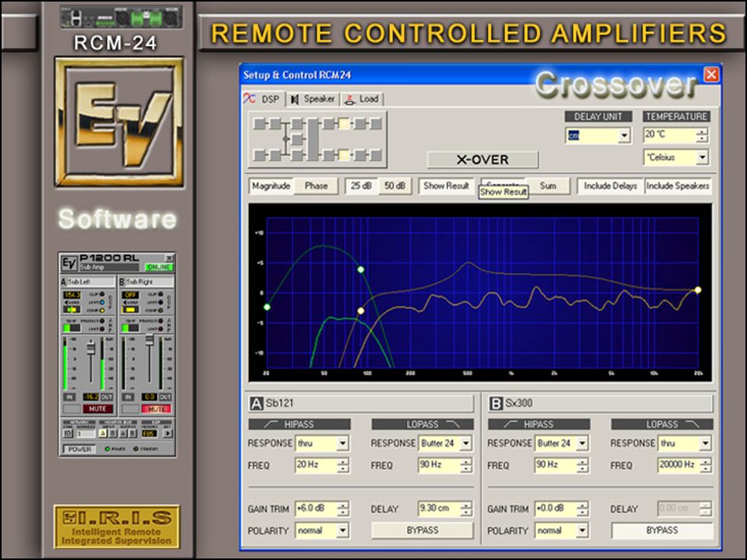Viewport: 747px width, 560px height.
Task: Open the Delay Unit dropdown
Action: click(x=624, y=135)
